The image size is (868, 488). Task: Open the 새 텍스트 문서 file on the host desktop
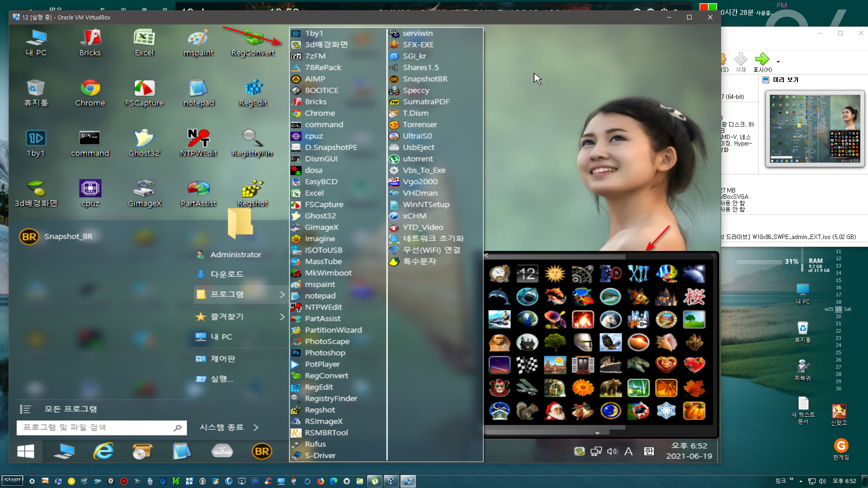803,410
